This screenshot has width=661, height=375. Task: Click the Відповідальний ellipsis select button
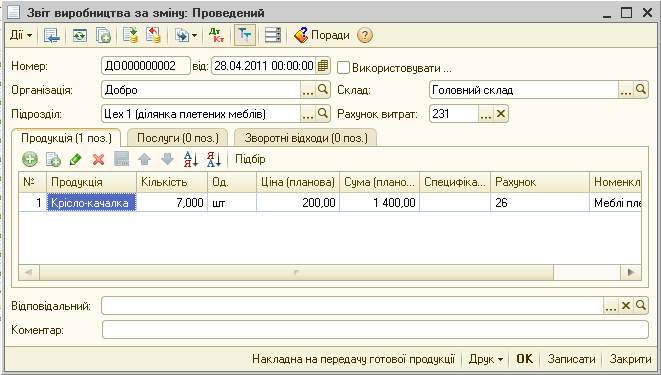611,306
